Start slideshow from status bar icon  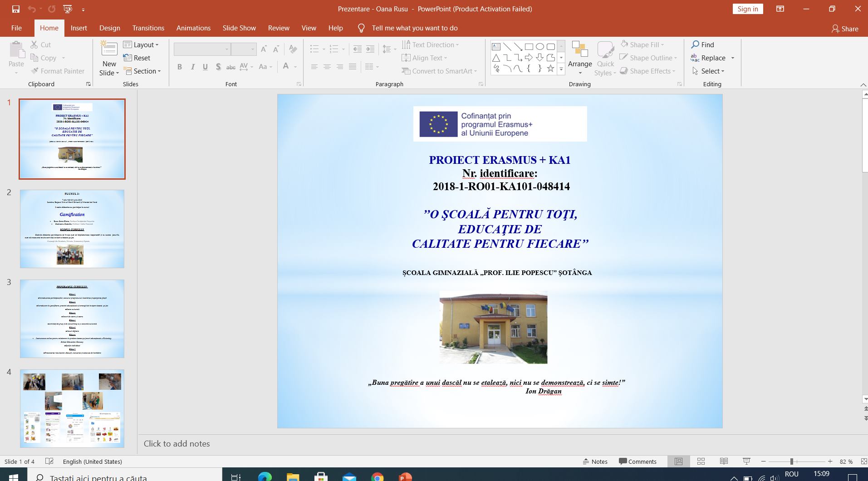[746, 461]
